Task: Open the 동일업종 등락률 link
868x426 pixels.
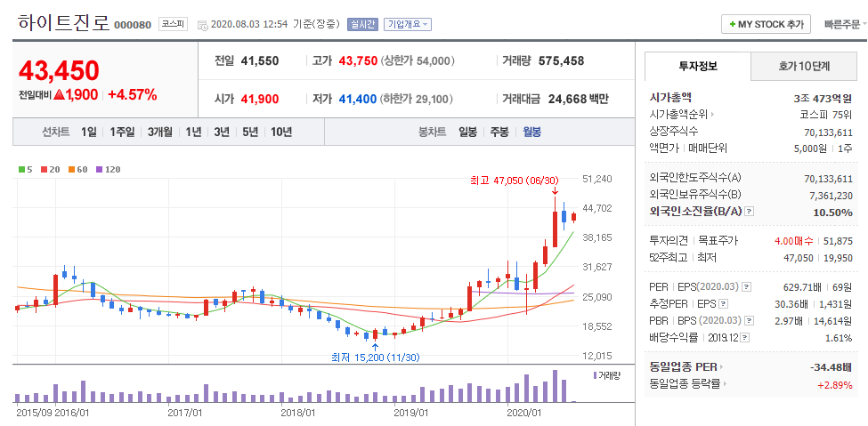Action: click(685, 384)
